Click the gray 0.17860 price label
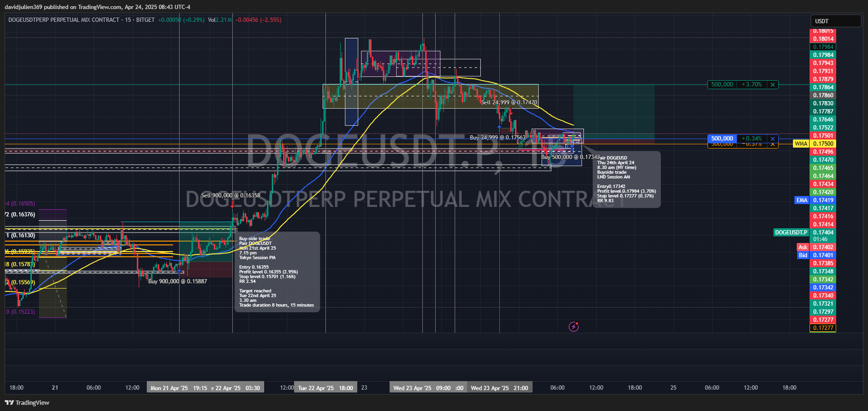The height and width of the screenshot is (411, 868). point(823,95)
